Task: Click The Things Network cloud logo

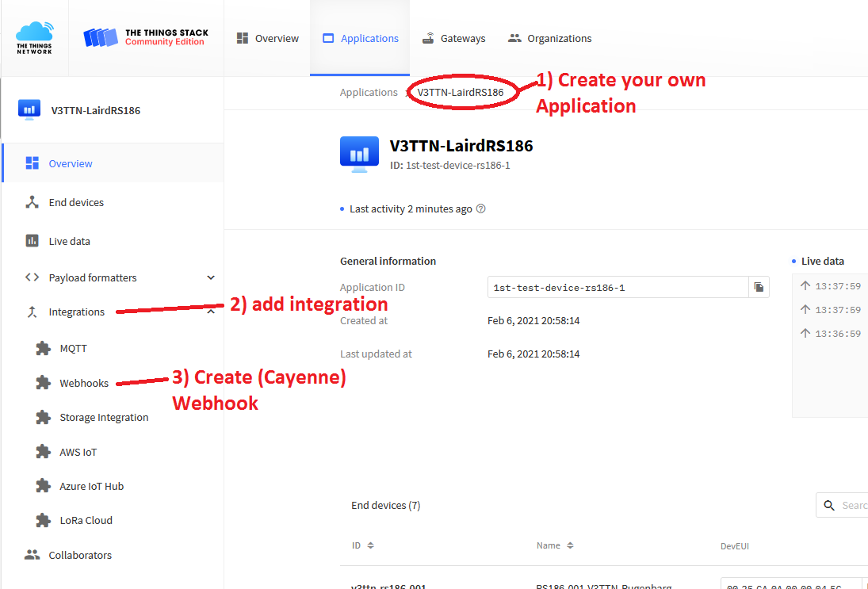Action: click(x=34, y=37)
